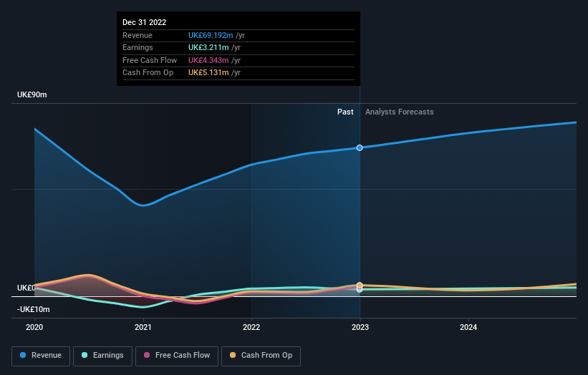Toggle the Revenue legend button
Viewport: 588px width, 375px height.
pos(41,356)
